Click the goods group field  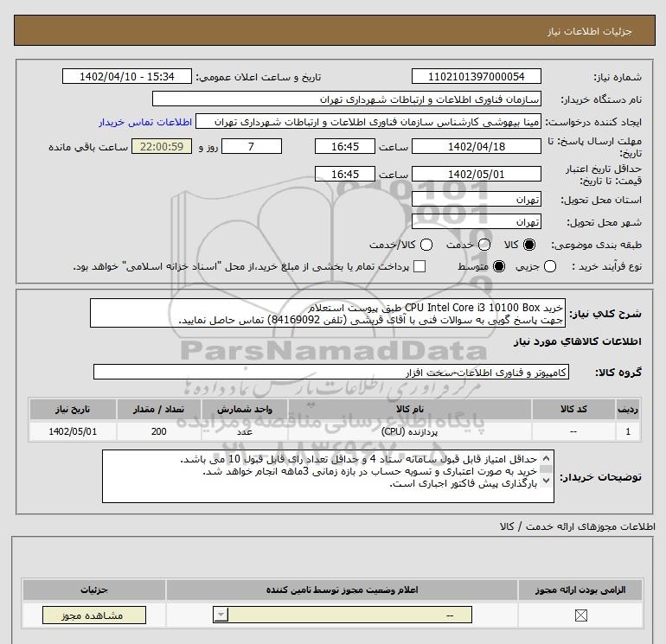point(331,373)
